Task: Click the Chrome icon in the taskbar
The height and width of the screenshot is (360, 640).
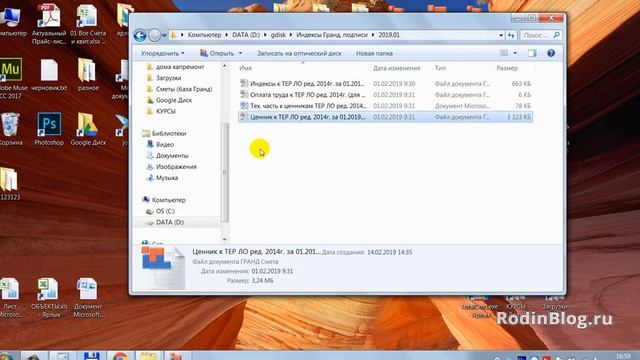Action: click(x=120, y=356)
